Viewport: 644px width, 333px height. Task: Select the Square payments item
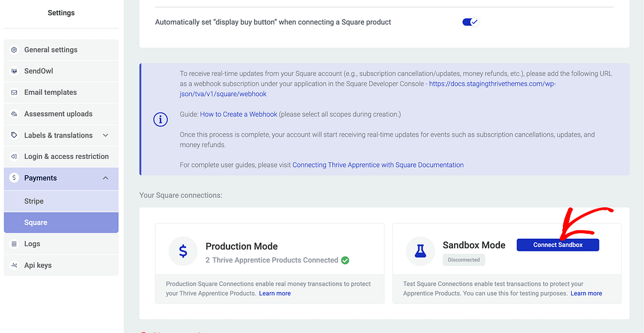tap(36, 222)
